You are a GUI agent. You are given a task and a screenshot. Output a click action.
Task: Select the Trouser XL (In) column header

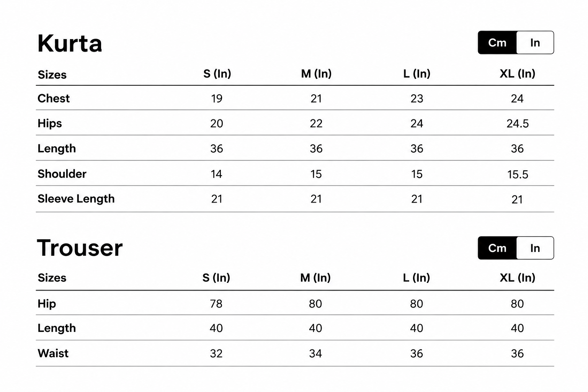pyautogui.click(x=517, y=278)
